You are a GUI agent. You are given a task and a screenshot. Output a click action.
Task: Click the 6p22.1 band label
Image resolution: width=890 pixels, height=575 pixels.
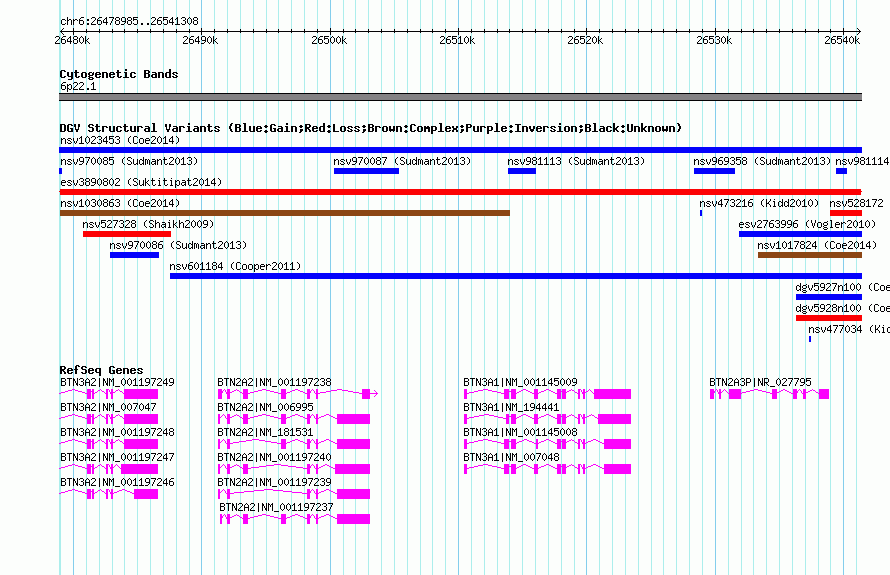(x=78, y=86)
